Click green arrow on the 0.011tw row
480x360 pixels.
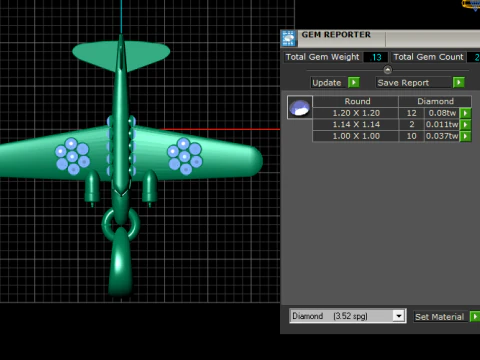(465, 125)
